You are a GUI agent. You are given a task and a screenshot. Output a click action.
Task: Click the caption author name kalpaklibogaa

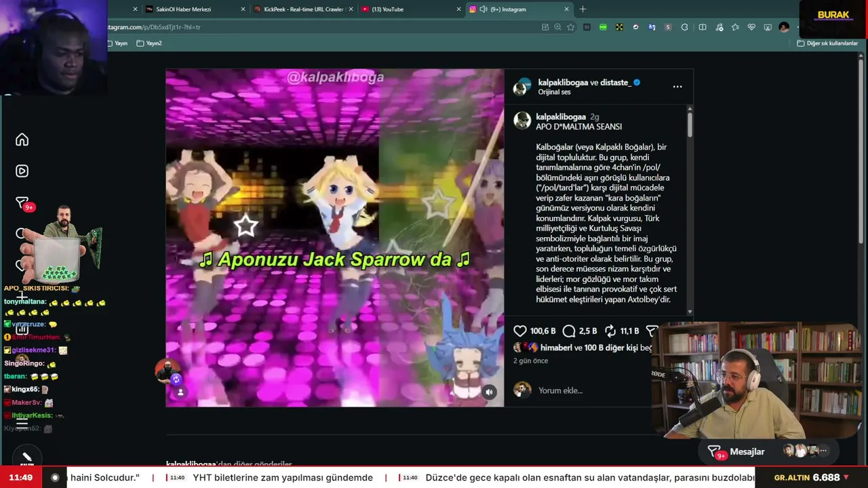561,117
